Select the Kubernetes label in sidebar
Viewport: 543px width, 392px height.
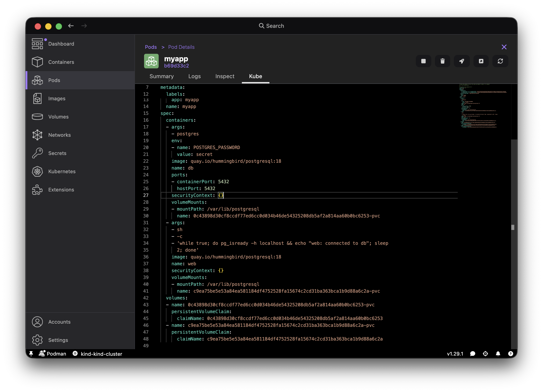[x=62, y=171]
